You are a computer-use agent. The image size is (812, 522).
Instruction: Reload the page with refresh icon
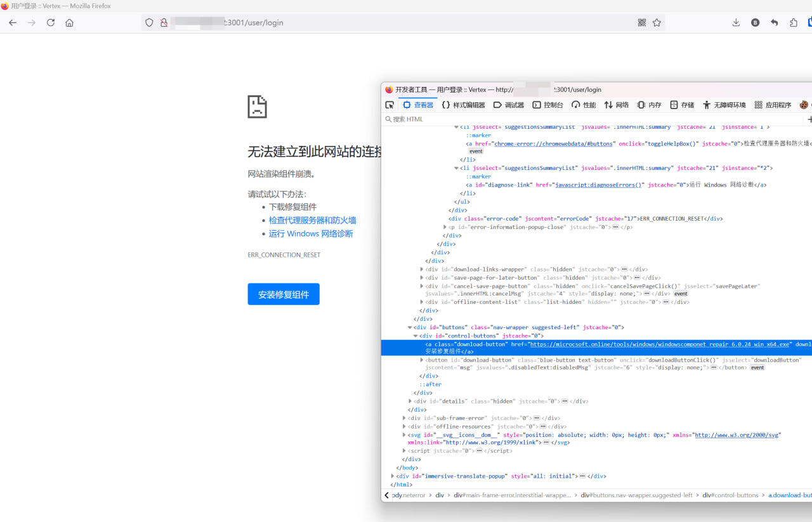pos(51,22)
